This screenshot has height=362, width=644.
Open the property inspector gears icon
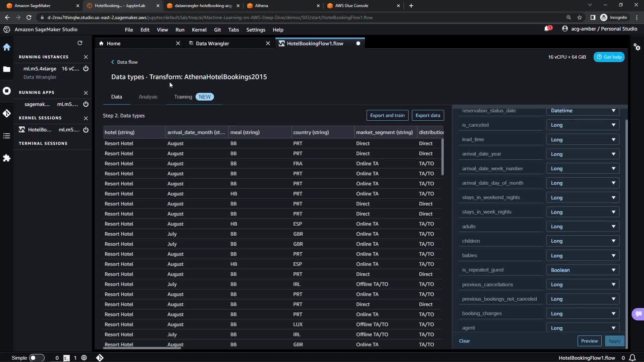click(637, 47)
